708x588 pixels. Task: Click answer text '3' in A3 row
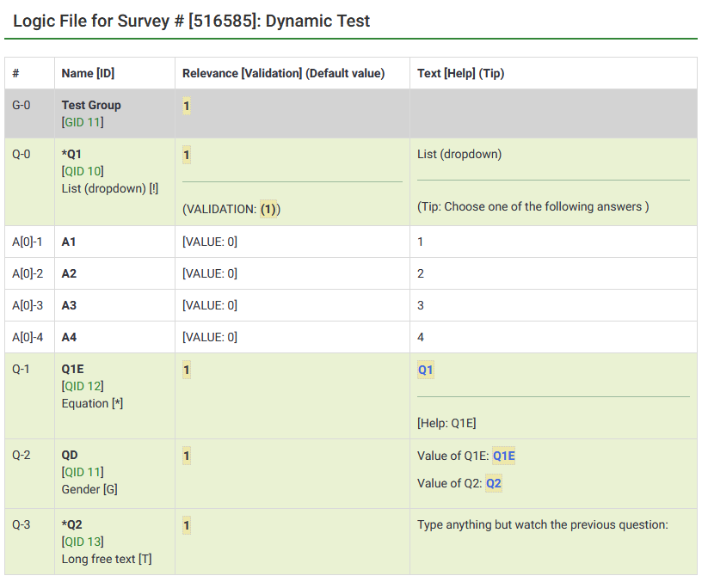421,305
